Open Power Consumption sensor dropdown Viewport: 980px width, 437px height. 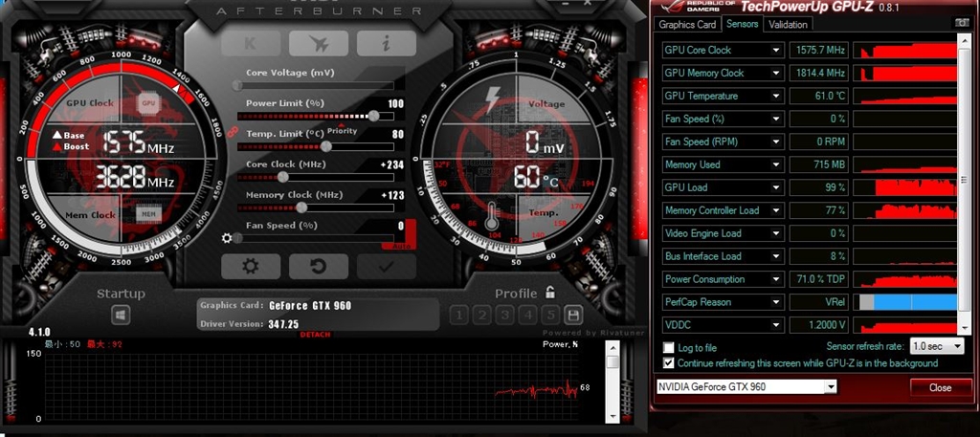click(x=776, y=279)
